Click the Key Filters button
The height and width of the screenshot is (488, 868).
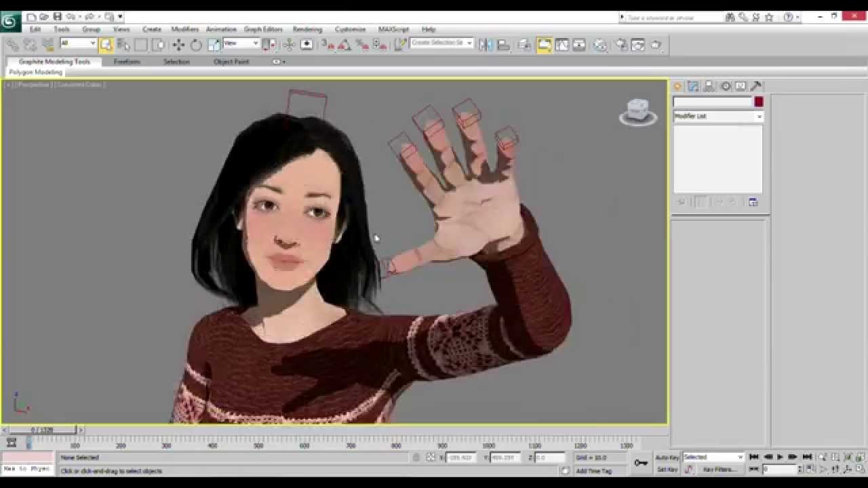pyautogui.click(x=719, y=469)
